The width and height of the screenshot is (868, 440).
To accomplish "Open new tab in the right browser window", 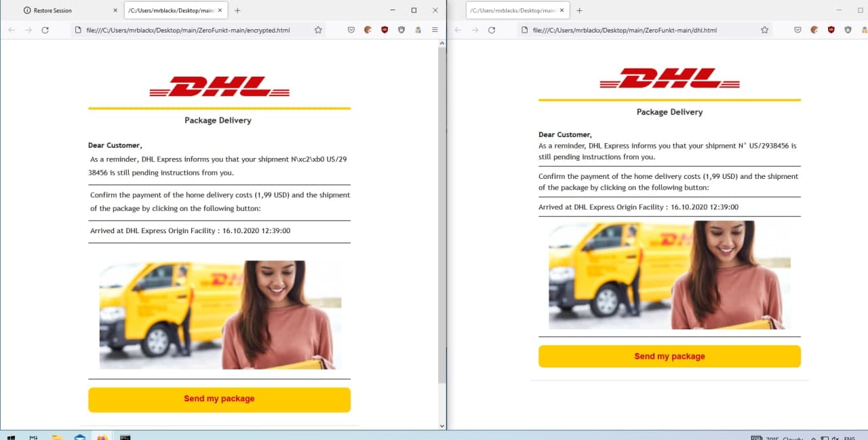I will click(x=579, y=10).
